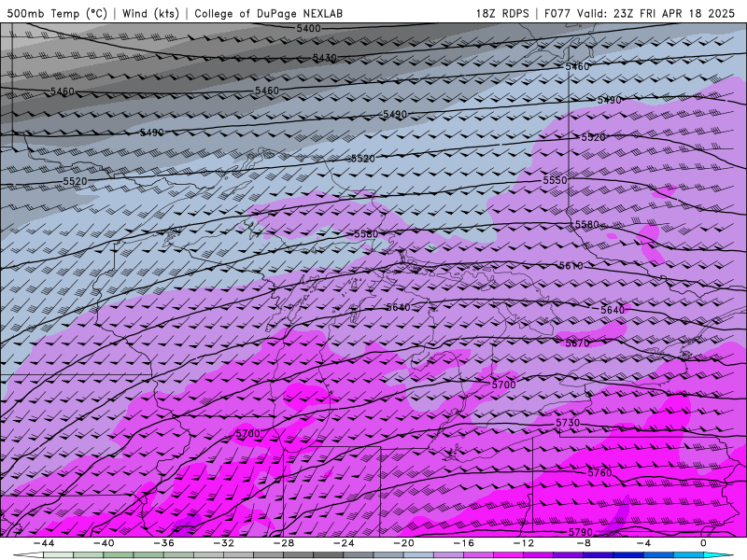Click the -36 color bar label
This screenshot has height=560, width=747.
163,543
